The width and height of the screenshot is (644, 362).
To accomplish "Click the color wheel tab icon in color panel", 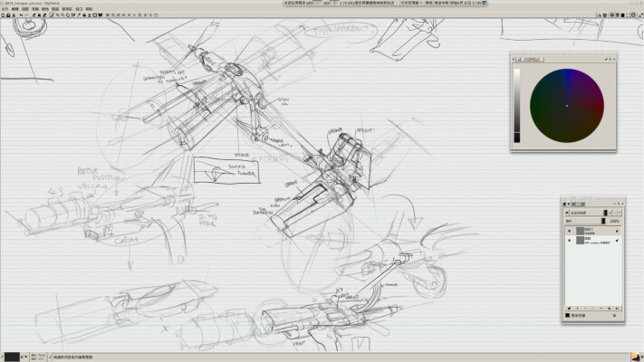I will click(514, 60).
